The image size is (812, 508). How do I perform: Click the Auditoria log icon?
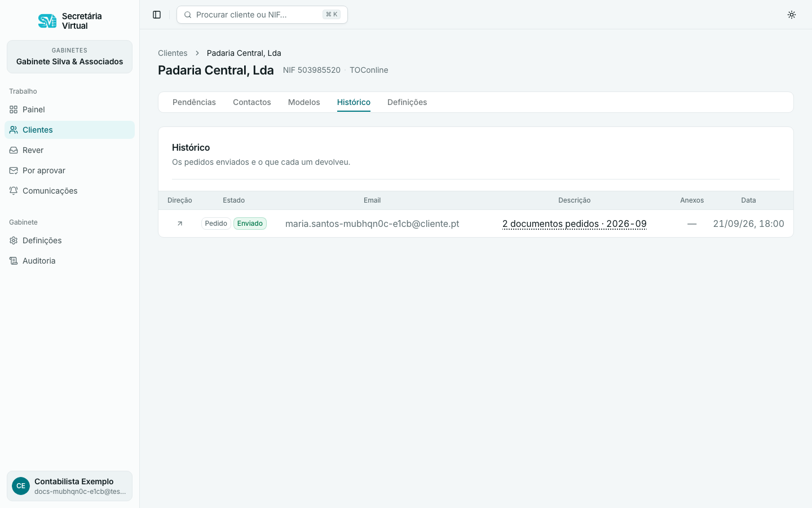(14, 261)
